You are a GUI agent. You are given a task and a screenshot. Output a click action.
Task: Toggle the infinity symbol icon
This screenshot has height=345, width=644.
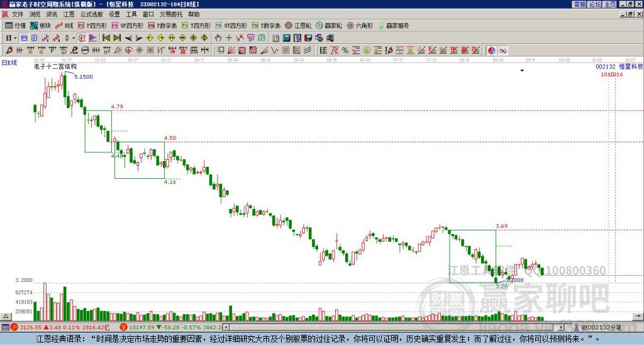pyautogui.click(x=502, y=50)
